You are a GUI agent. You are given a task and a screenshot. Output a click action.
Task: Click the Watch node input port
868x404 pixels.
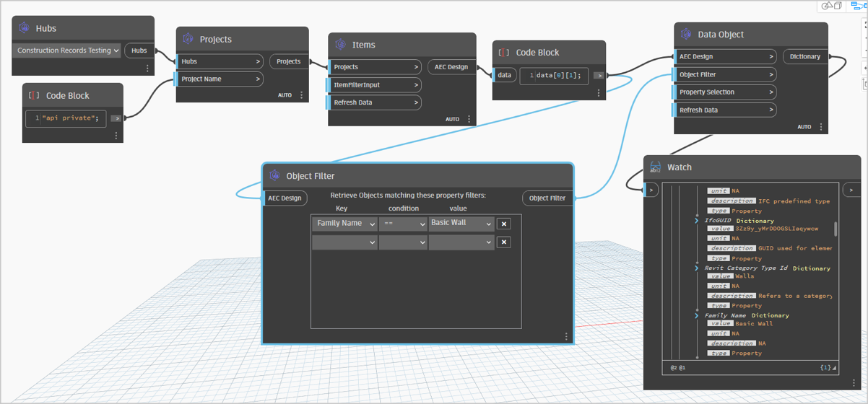[651, 190]
